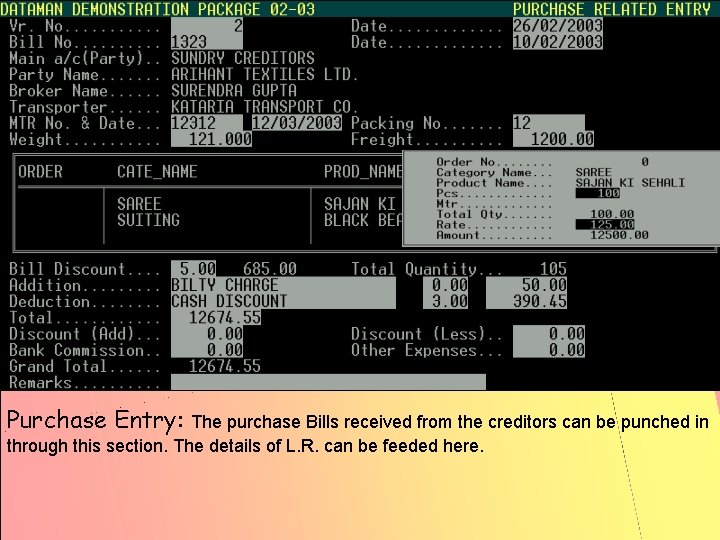Select the Vr. No field showing 2

207,26
